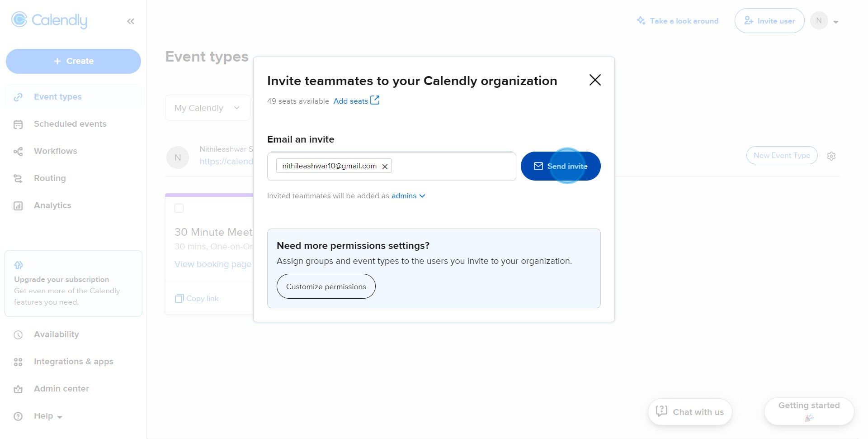Image resolution: width=868 pixels, height=439 pixels.
Task: Click the N avatar in event list
Action: click(178, 157)
